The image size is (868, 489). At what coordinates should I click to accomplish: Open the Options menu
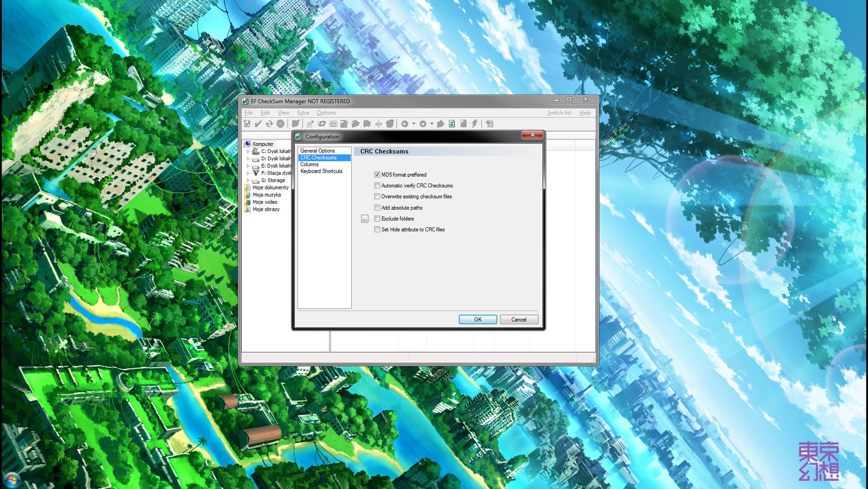click(326, 113)
